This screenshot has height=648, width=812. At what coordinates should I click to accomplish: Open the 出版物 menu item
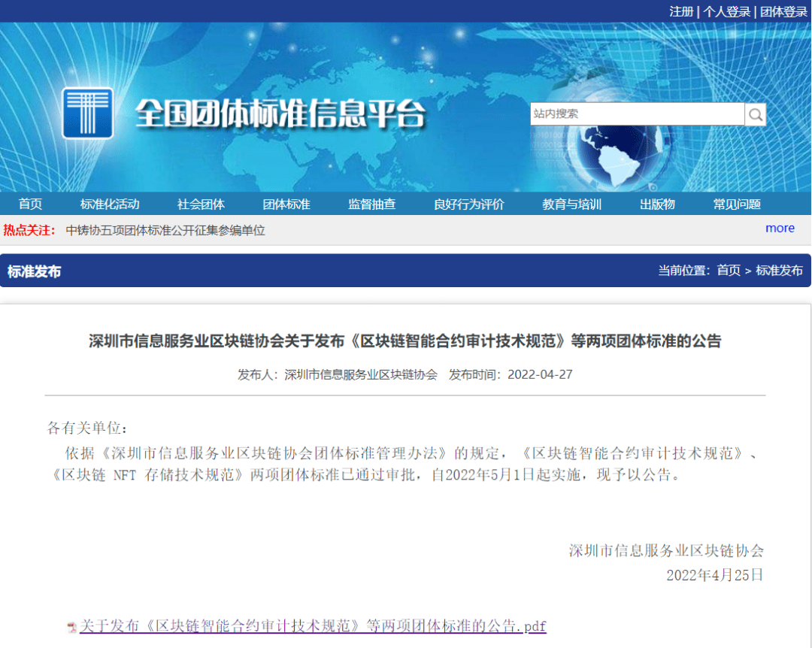(x=657, y=204)
